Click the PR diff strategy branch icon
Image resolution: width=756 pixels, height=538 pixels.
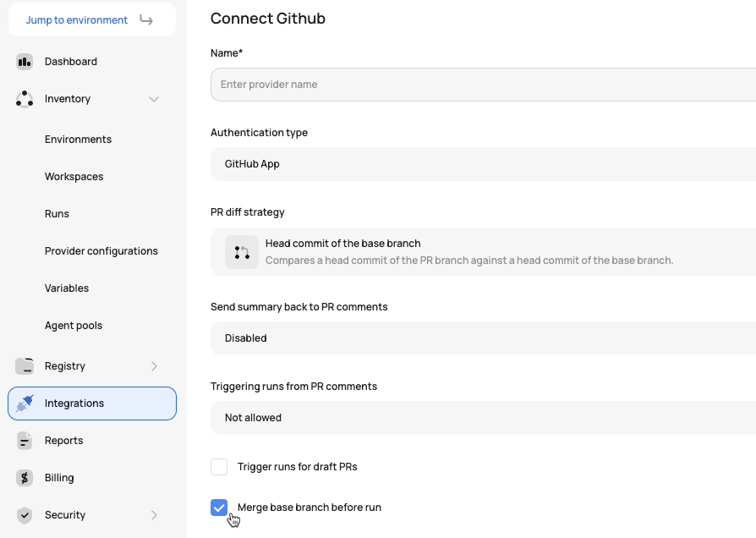point(242,252)
